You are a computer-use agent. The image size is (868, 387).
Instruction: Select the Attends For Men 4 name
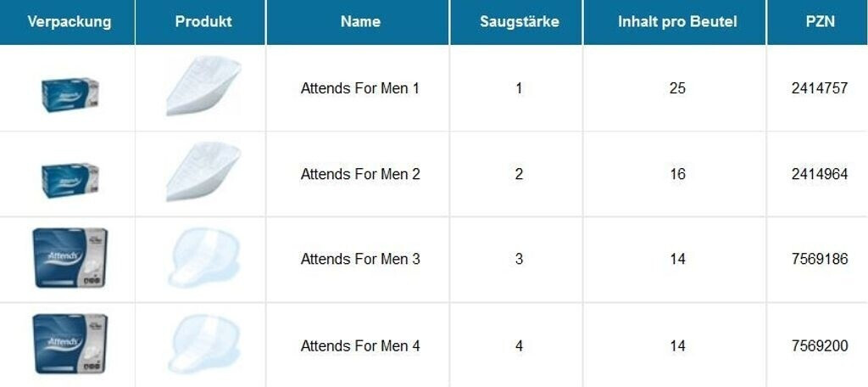click(x=360, y=345)
